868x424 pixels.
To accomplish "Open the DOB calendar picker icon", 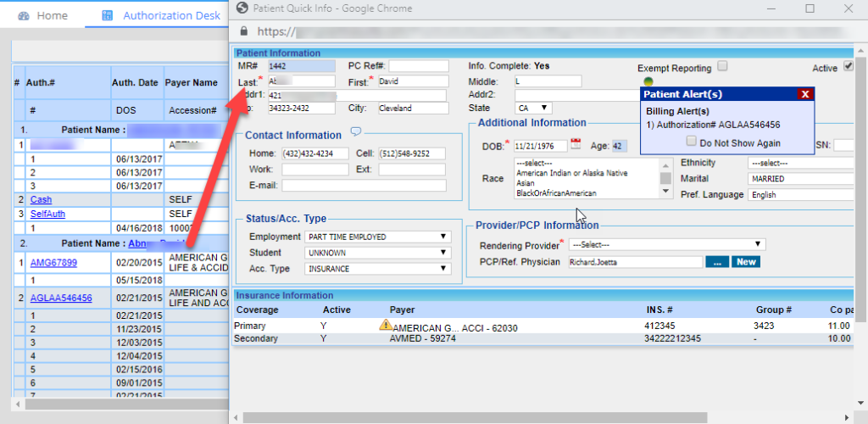I will click(x=576, y=144).
